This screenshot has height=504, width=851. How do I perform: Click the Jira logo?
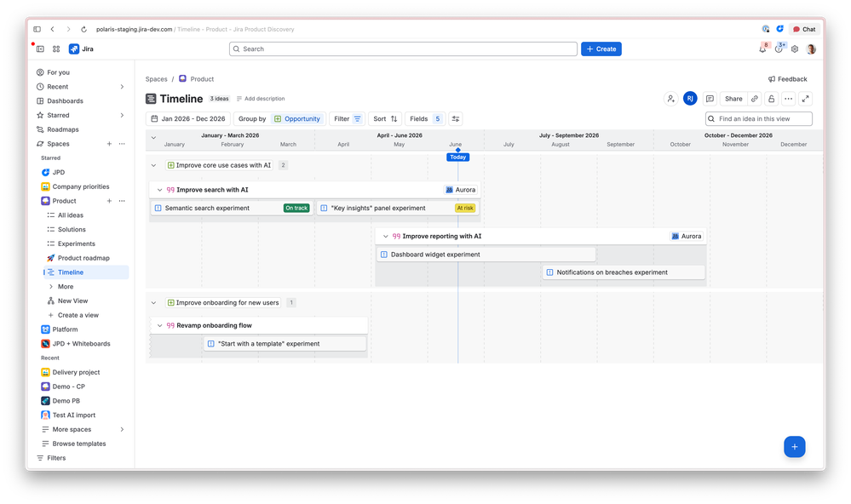[82, 49]
